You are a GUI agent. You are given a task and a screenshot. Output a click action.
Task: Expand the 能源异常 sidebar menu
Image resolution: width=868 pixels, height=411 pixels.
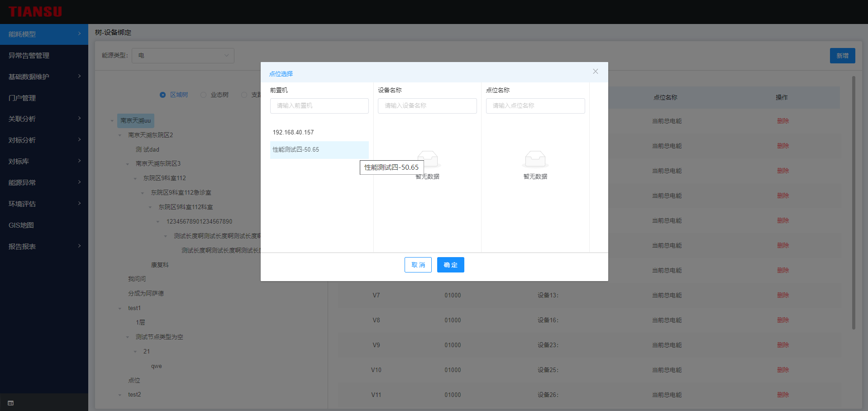[x=44, y=183]
